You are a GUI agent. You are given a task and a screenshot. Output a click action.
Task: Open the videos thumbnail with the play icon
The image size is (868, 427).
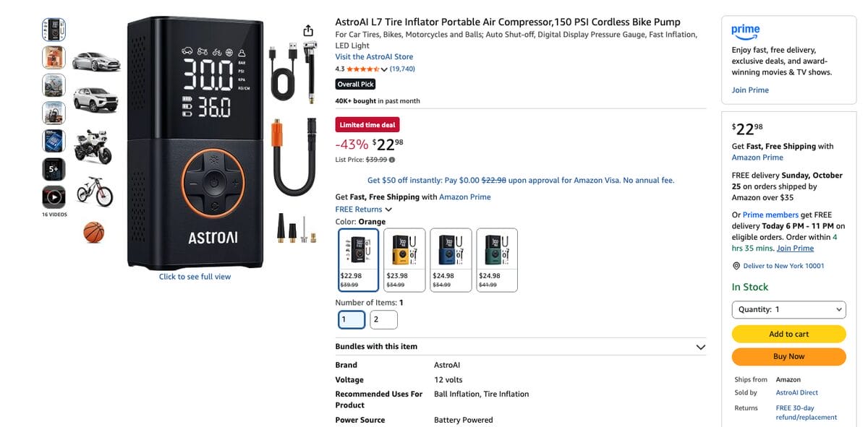(54, 197)
